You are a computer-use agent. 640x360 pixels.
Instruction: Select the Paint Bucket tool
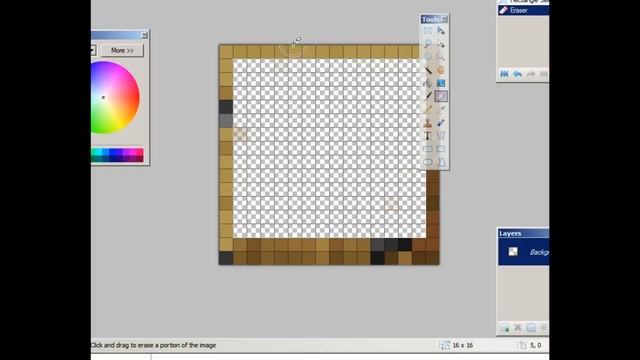[427, 83]
